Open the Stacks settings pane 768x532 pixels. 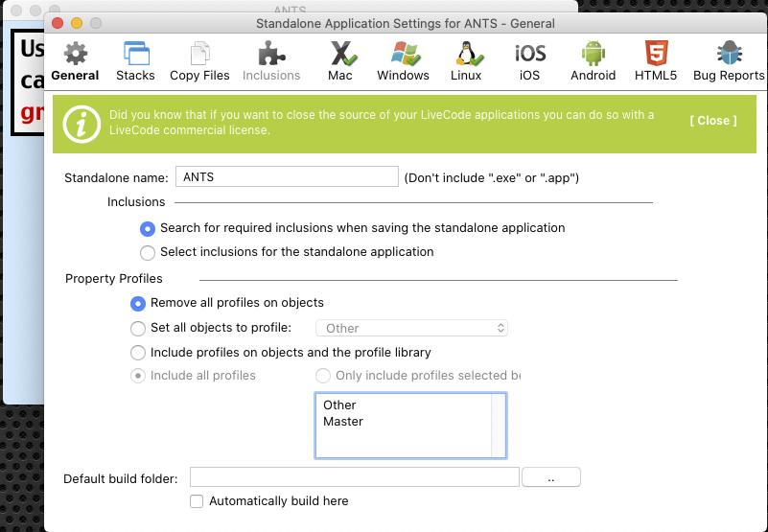click(x=135, y=60)
